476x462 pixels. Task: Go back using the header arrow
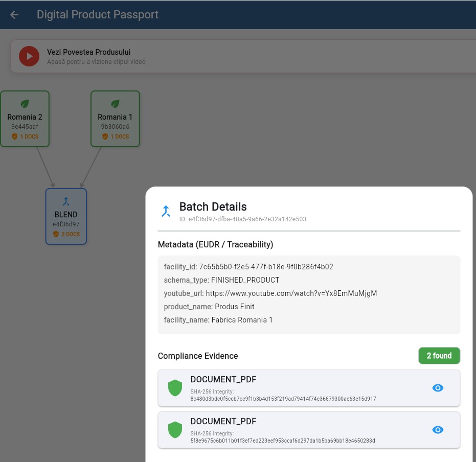(14, 14)
